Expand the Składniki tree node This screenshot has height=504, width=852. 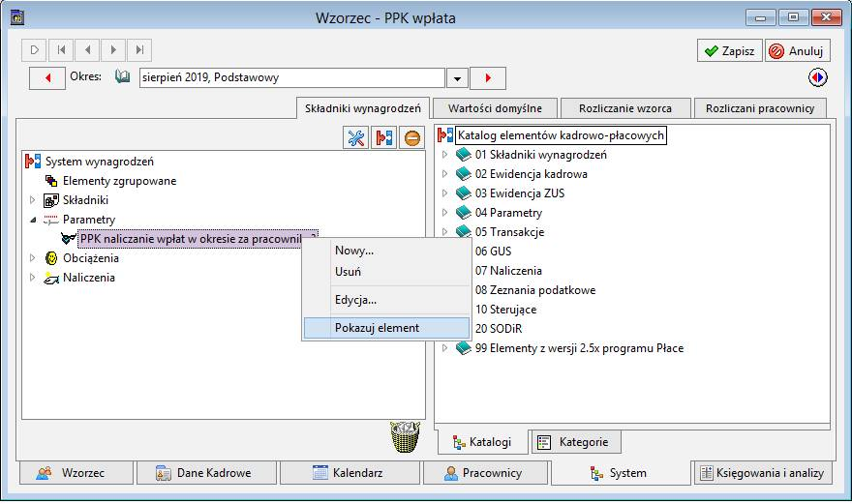coord(32,200)
